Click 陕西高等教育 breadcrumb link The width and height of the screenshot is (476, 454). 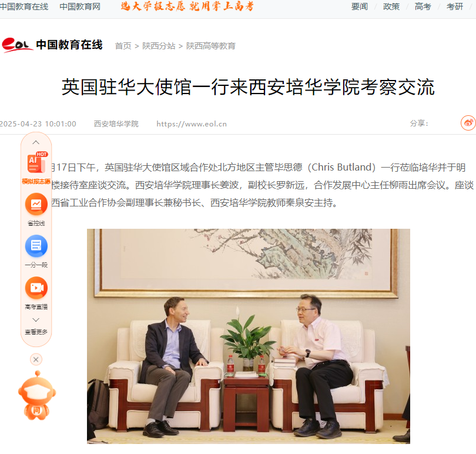pyautogui.click(x=211, y=46)
